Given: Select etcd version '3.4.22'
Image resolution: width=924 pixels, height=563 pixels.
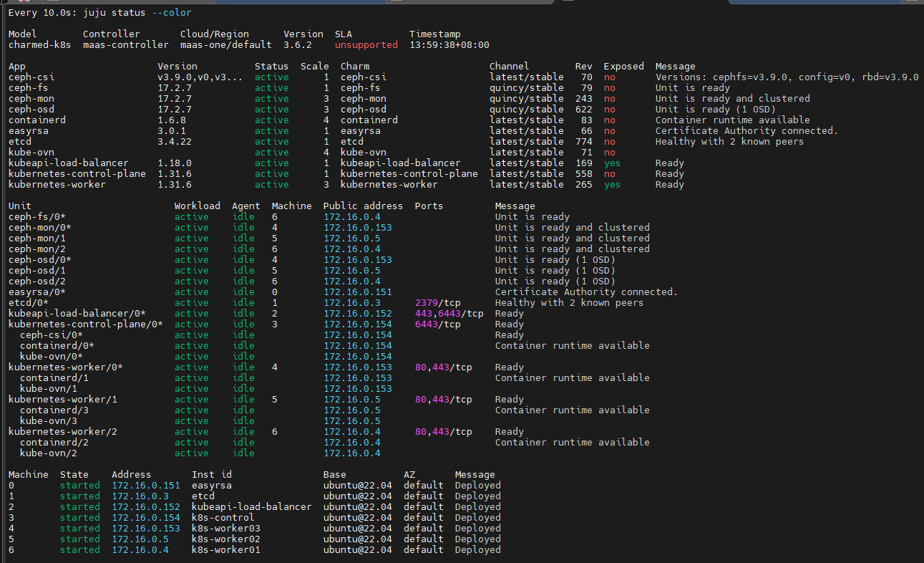Looking at the screenshot, I should (174, 142).
